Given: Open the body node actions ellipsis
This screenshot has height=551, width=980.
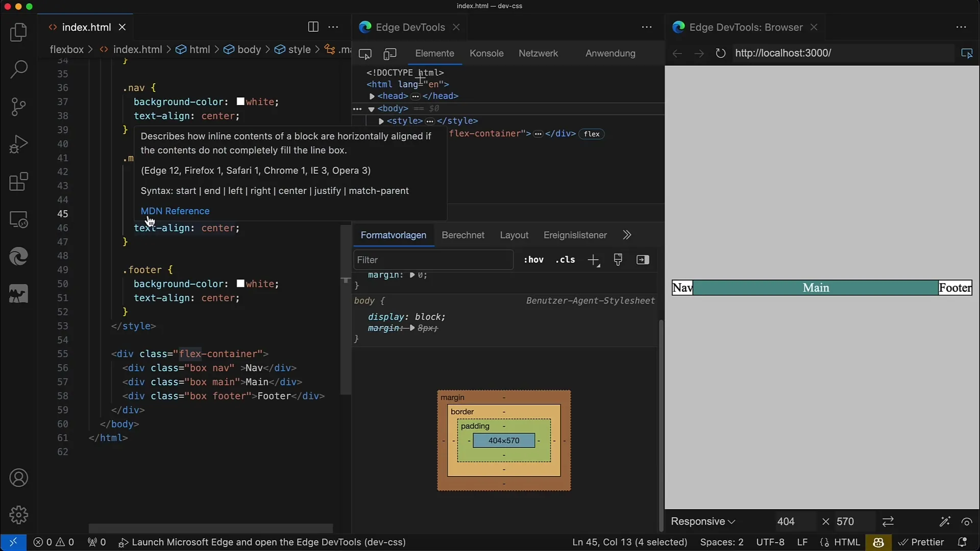Looking at the screenshot, I should (357, 109).
